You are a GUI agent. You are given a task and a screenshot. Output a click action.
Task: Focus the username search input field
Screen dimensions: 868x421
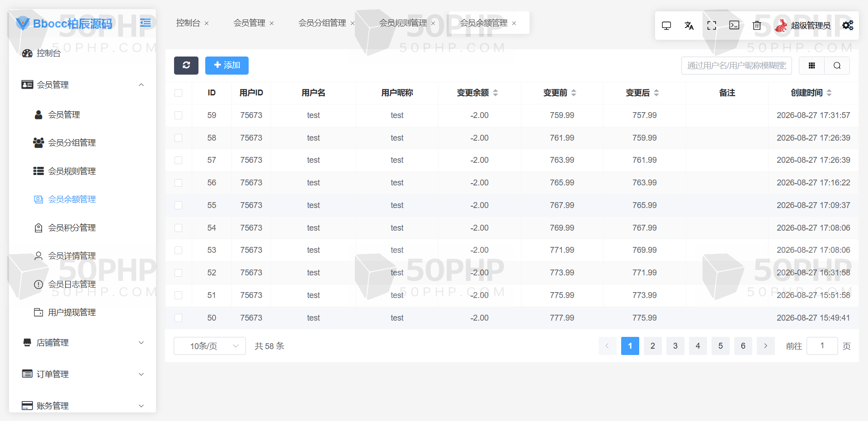point(736,66)
